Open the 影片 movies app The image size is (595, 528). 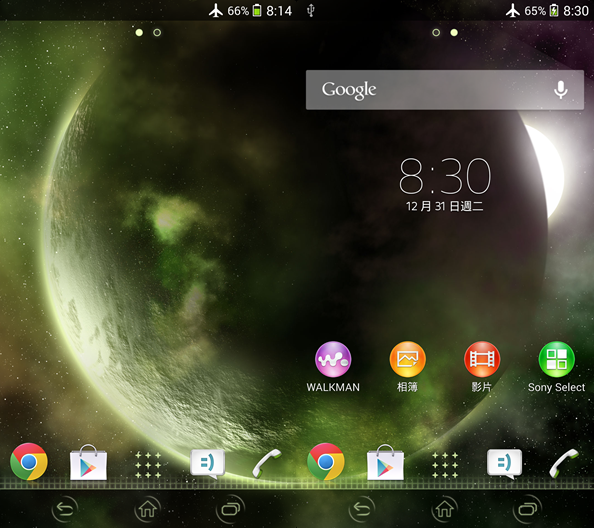click(482, 367)
